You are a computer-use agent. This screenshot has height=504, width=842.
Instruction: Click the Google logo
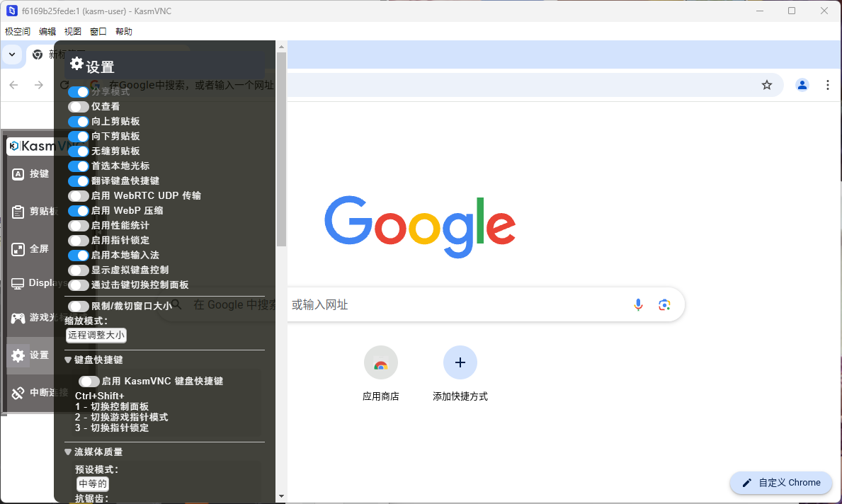[420, 227]
